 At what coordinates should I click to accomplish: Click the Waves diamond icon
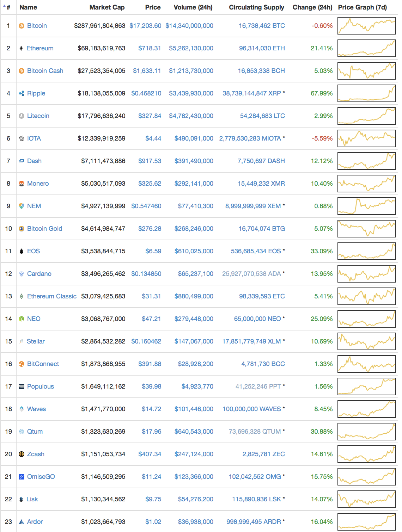point(22,409)
